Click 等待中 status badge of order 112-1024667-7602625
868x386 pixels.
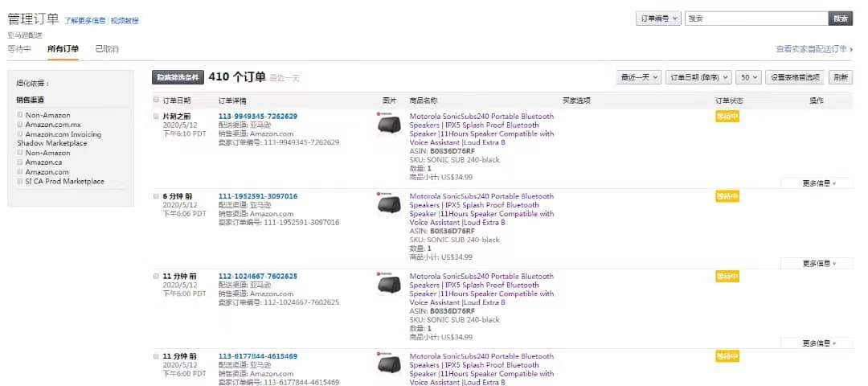(727, 276)
